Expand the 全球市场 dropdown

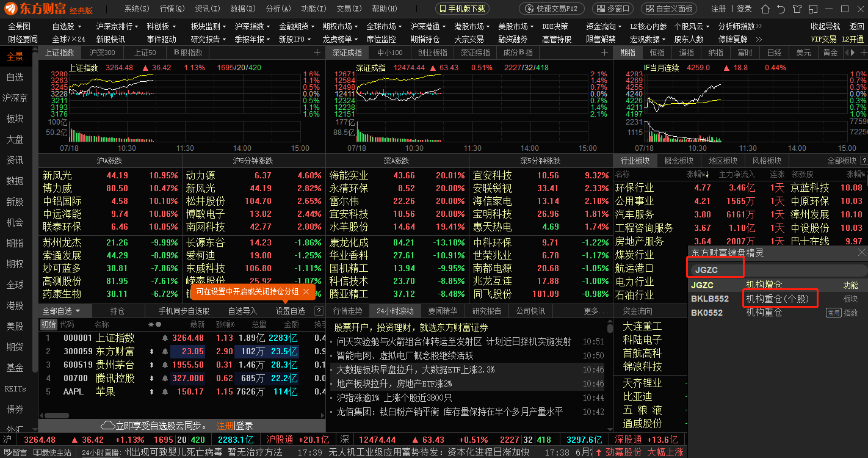coord(385,27)
